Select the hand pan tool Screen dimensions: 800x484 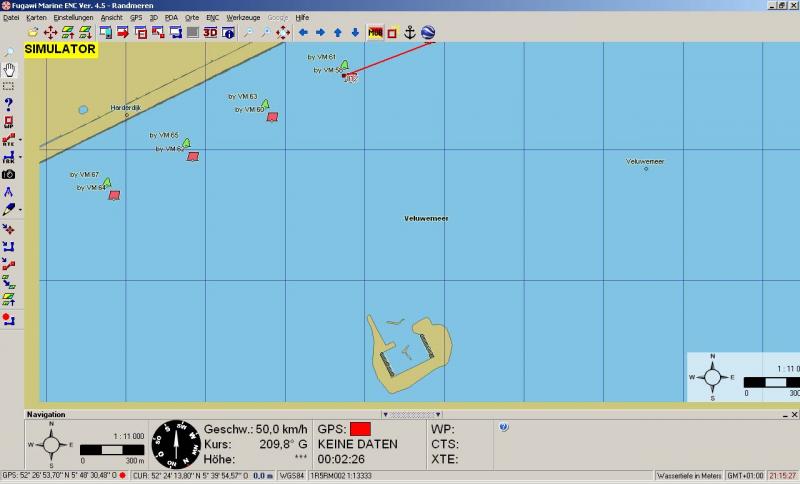tap(9, 69)
